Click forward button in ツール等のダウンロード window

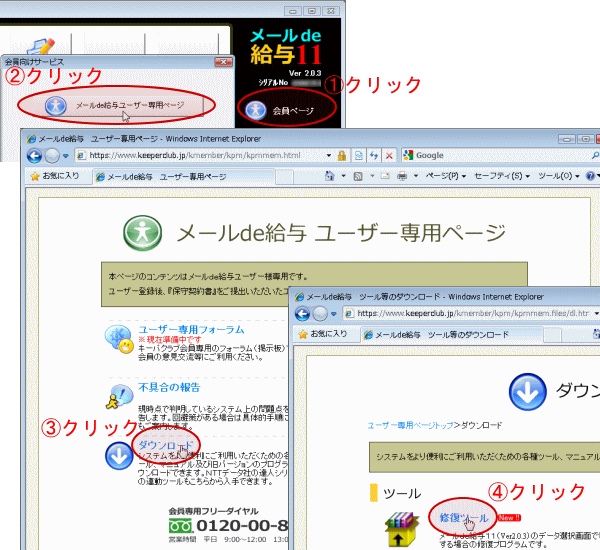point(320,314)
